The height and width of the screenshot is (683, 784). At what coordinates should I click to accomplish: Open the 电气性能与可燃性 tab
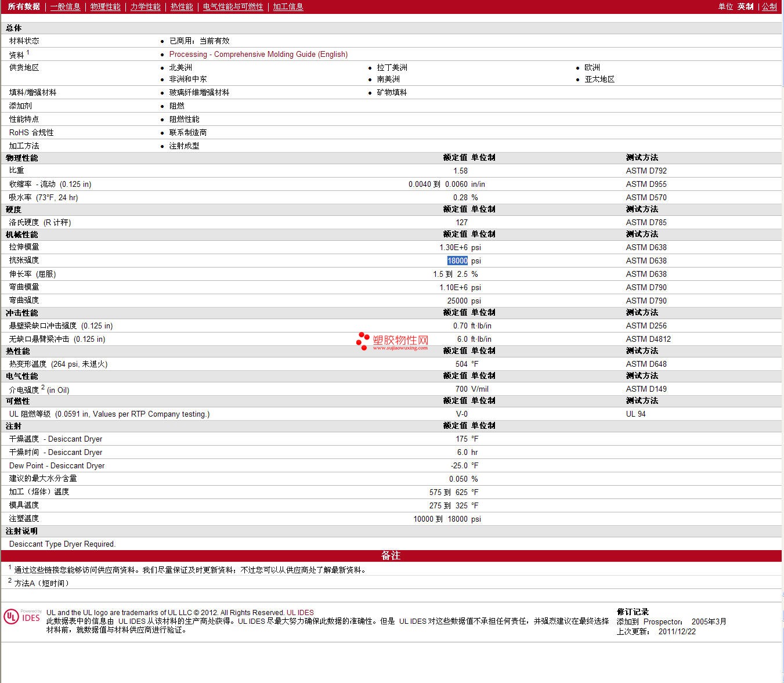233,7
